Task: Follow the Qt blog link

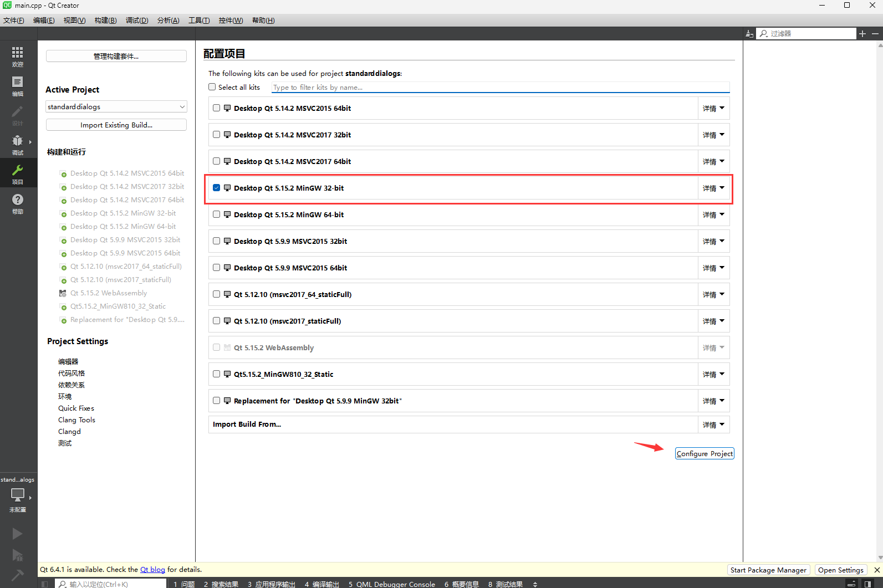Action: 152,570
